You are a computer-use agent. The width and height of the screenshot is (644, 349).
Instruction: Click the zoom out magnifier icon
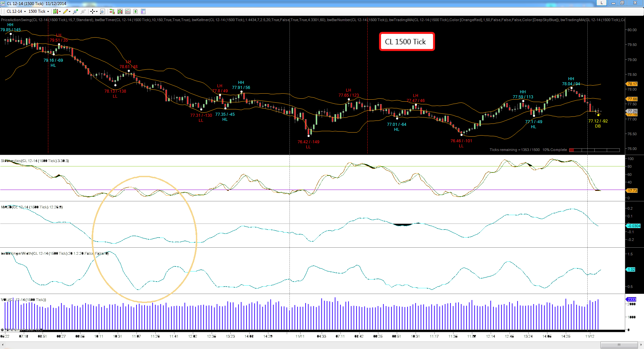click(83, 11)
